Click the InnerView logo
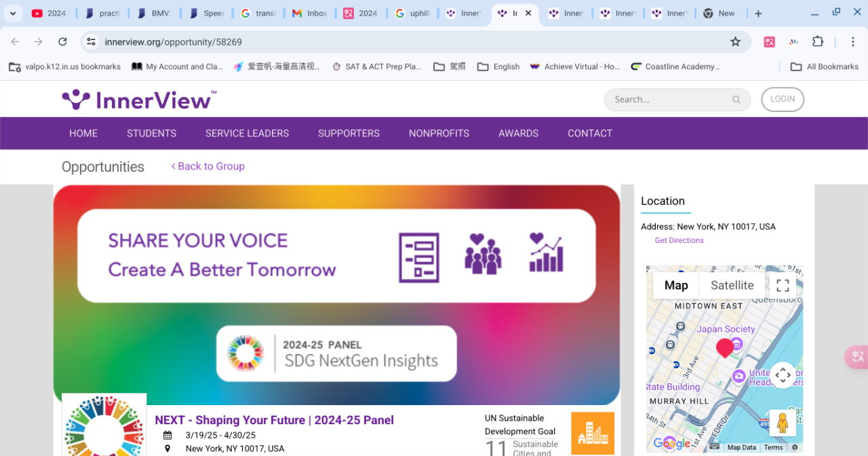 139,100
